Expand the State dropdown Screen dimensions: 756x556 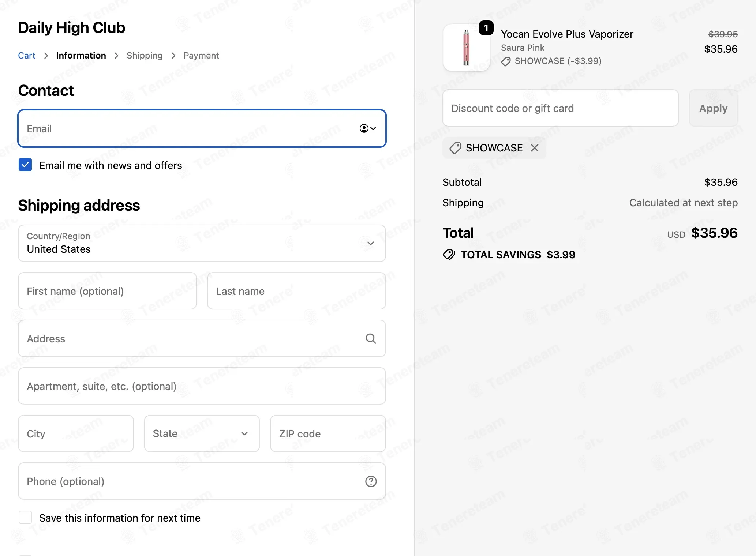[x=202, y=433]
